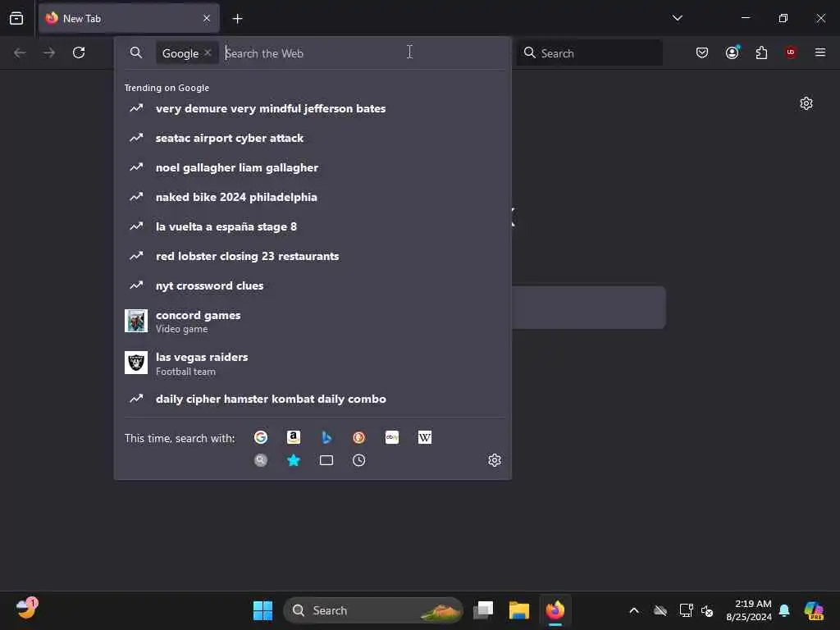
Task: Search open tabs using the tabs icon
Action: point(326,460)
